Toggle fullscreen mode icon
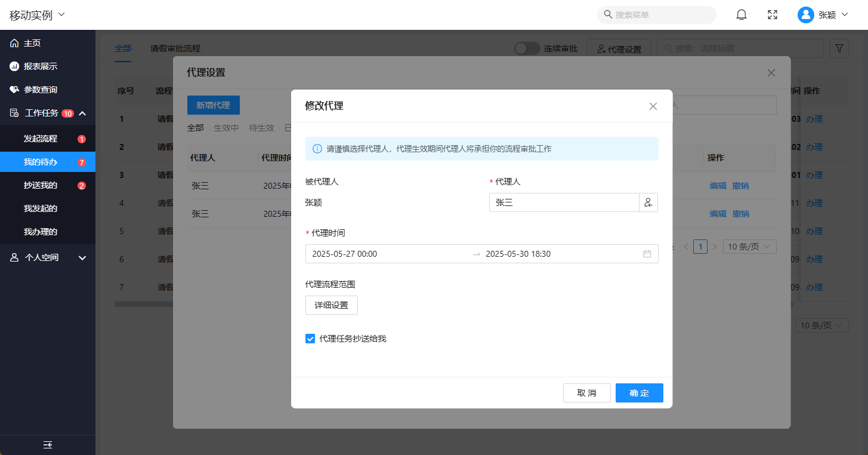 (773, 15)
